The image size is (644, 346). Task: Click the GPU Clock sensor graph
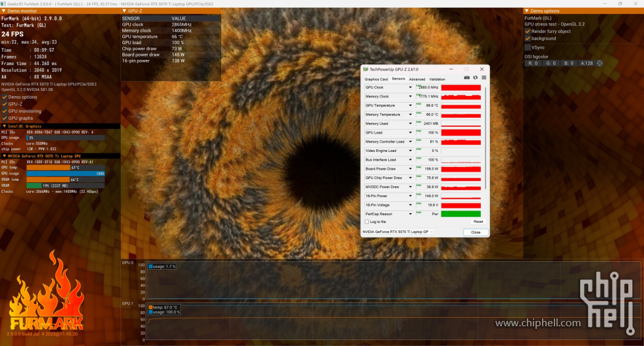tap(461, 87)
